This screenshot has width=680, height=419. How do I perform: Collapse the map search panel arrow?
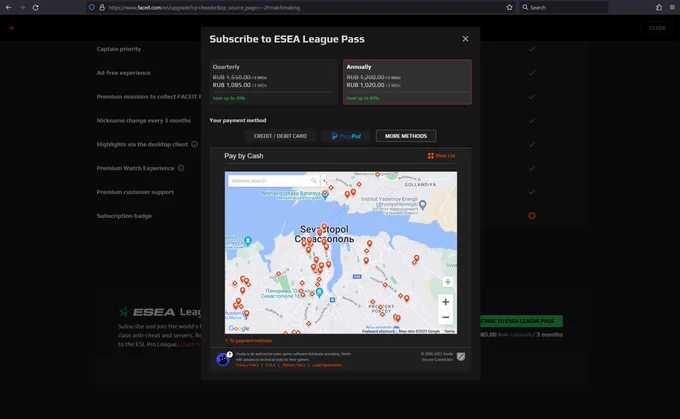click(x=324, y=180)
